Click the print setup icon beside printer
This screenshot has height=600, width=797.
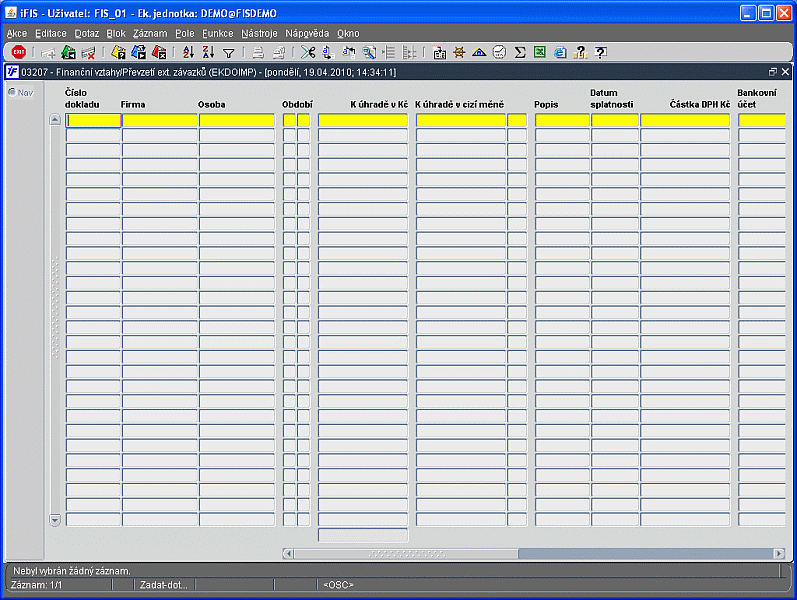[279, 52]
